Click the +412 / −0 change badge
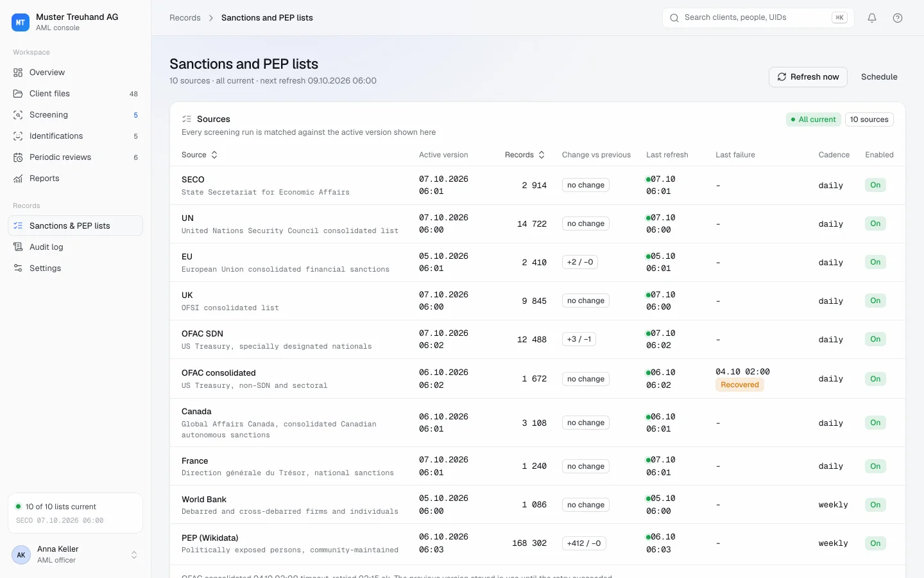Image resolution: width=924 pixels, height=578 pixels. click(584, 543)
